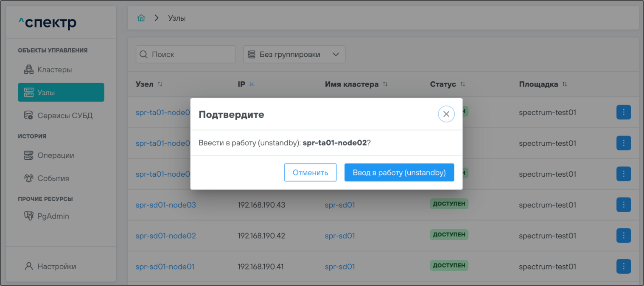This screenshot has width=644, height=286.
Task: Click the home icon in breadcrumb
Action: [141, 18]
